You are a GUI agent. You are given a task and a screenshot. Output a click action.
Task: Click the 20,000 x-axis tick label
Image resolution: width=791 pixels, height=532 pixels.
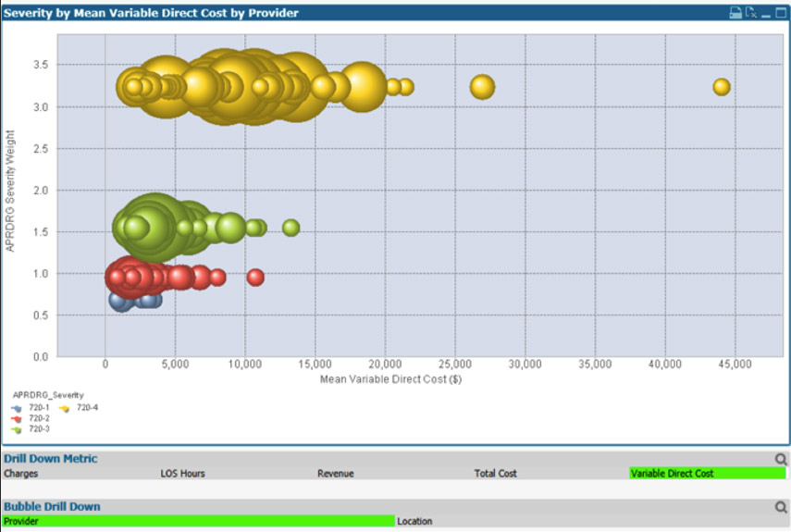point(385,365)
